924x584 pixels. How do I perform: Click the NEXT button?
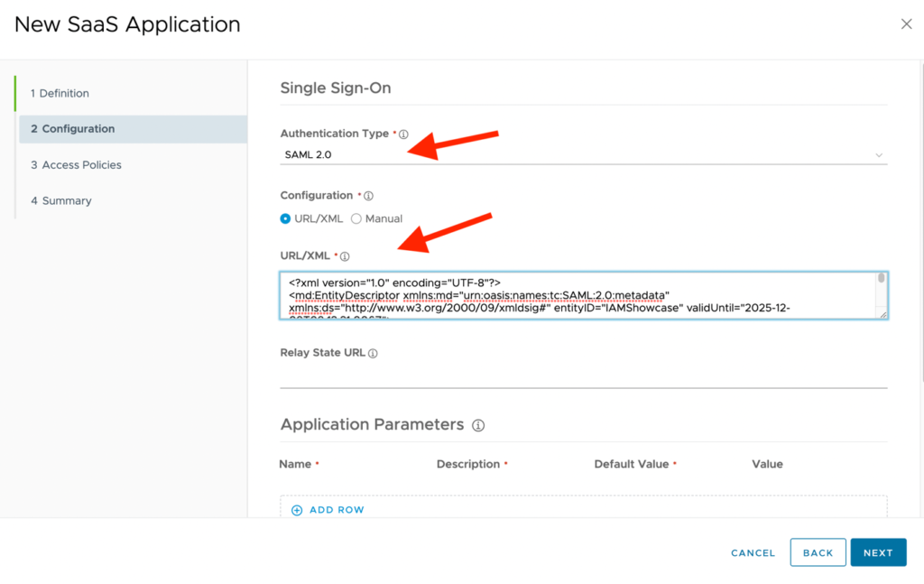point(878,552)
